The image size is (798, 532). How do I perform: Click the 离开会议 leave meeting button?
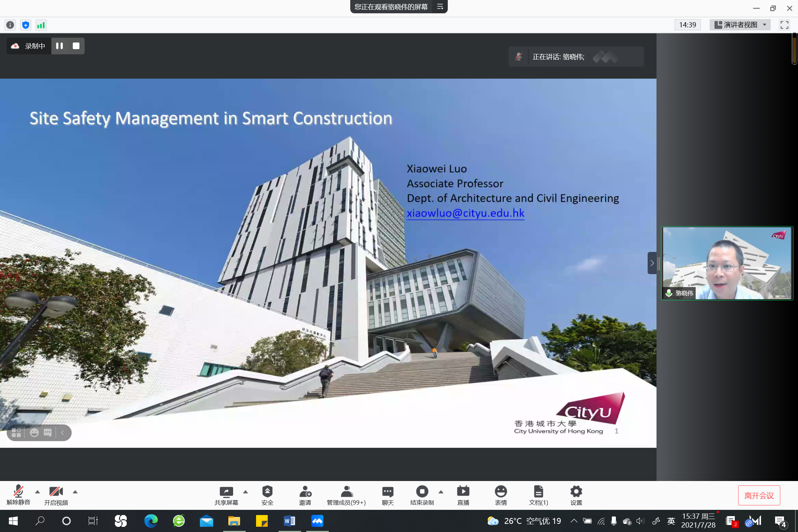pos(759,495)
